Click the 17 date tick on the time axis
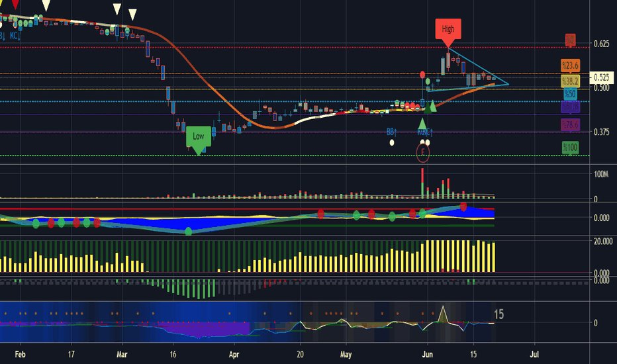 [x=71, y=355]
